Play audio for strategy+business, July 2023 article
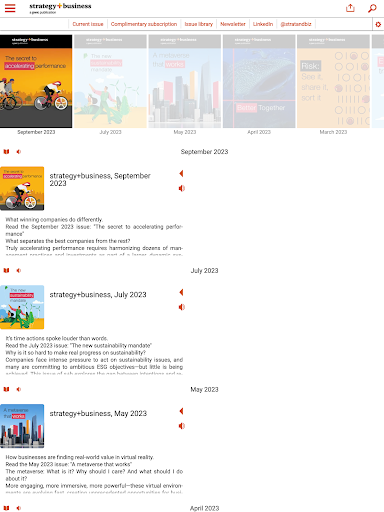 (181, 307)
